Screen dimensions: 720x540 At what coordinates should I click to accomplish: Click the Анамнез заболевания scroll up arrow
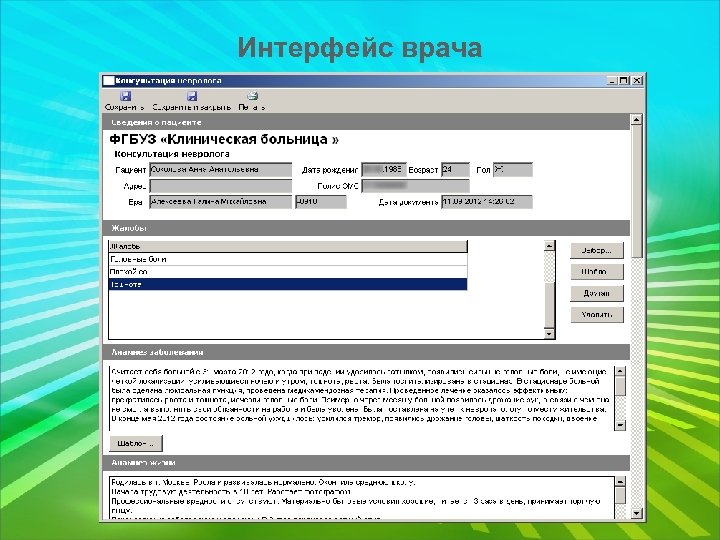point(620,371)
